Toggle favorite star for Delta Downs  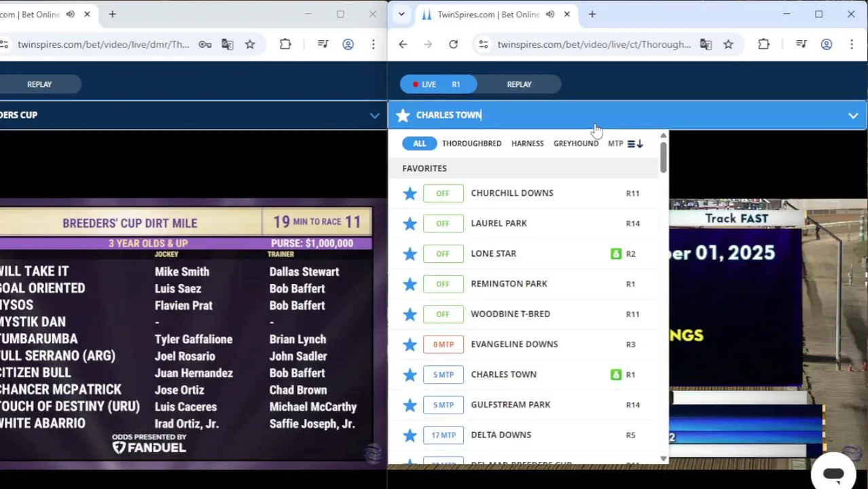[410, 435]
